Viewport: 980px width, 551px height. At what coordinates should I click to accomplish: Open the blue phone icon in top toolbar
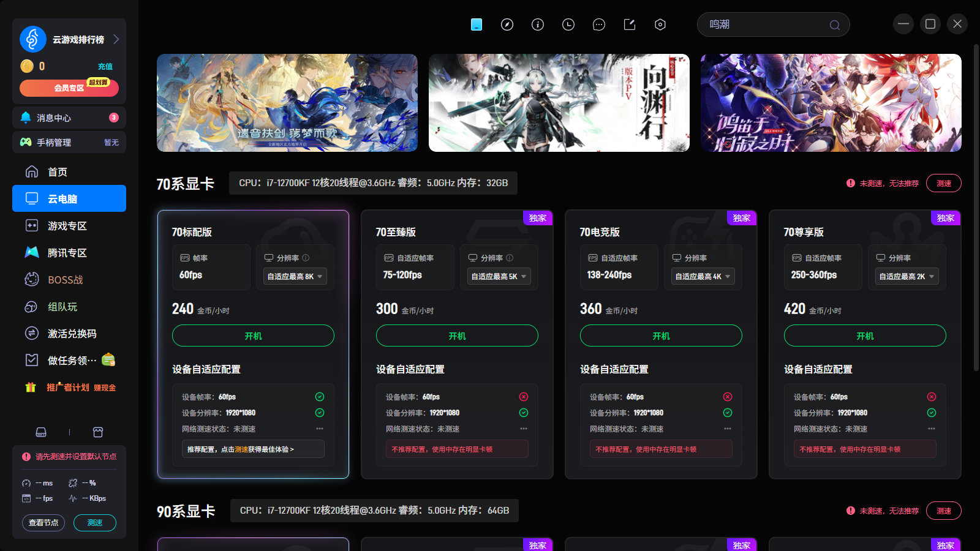tap(477, 24)
